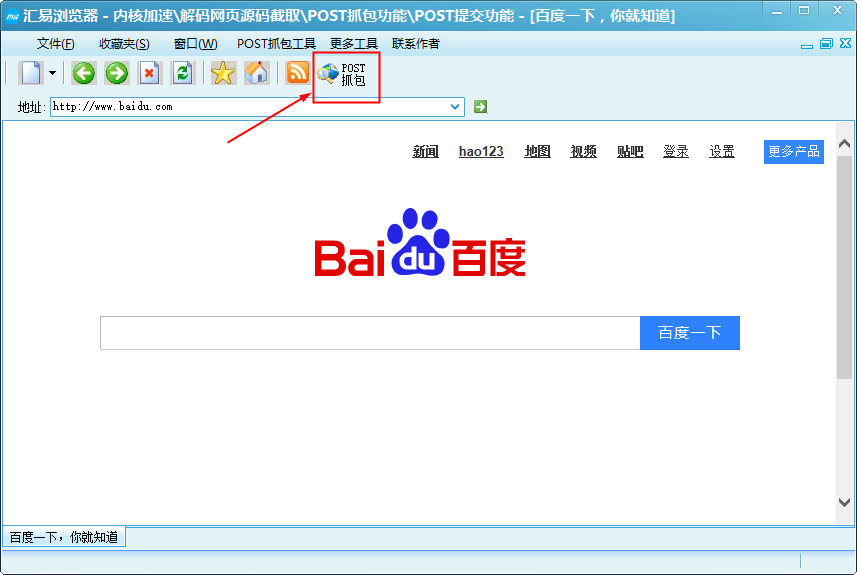
Task: Open the 文件(F) menu
Action: click(x=55, y=44)
